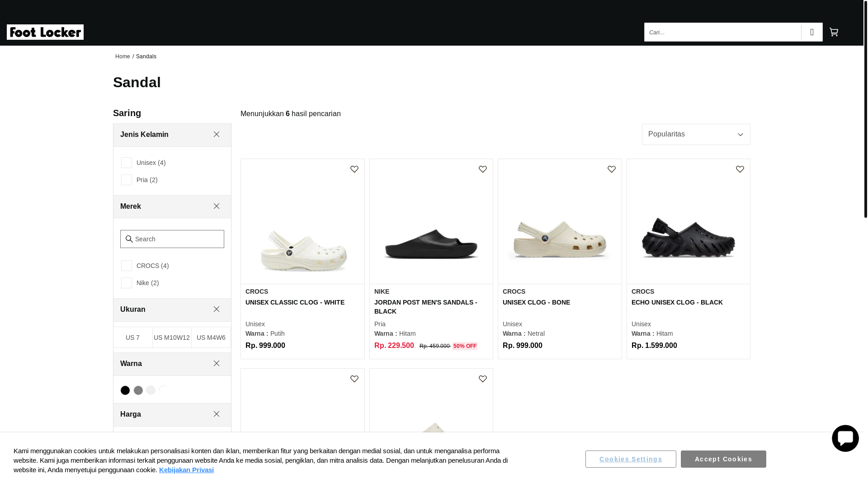Open ECHO UNISEX CLOG - BLACK product title
This screenshot has width=868, height=488.
[677, 302]
